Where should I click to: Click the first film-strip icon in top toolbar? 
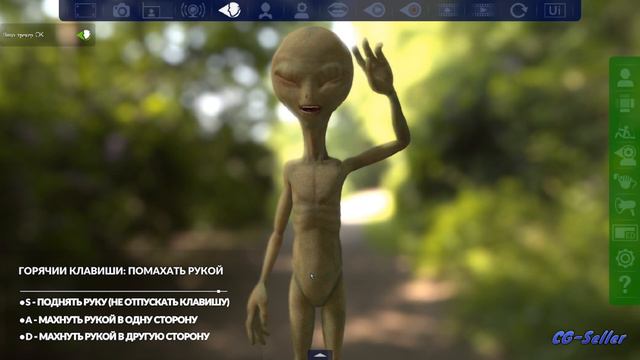coord(447,10)
